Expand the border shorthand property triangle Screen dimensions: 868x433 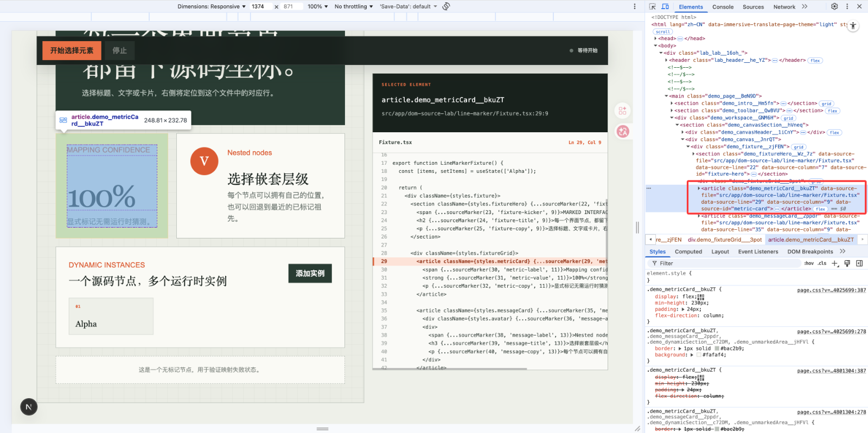click(x=680, y=348)
